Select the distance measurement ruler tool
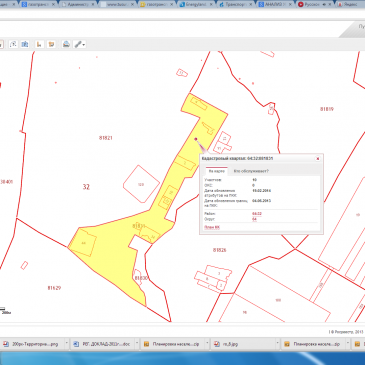The image size is (365, 365). tap(39, 44)
